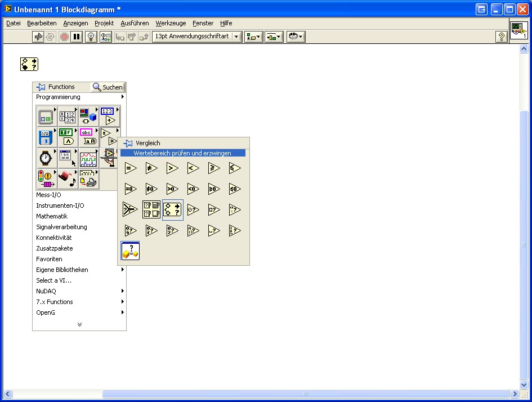Open the Waveform subpalette icon
This screenshot has width=532, height=402.
[x=88, y=158]
